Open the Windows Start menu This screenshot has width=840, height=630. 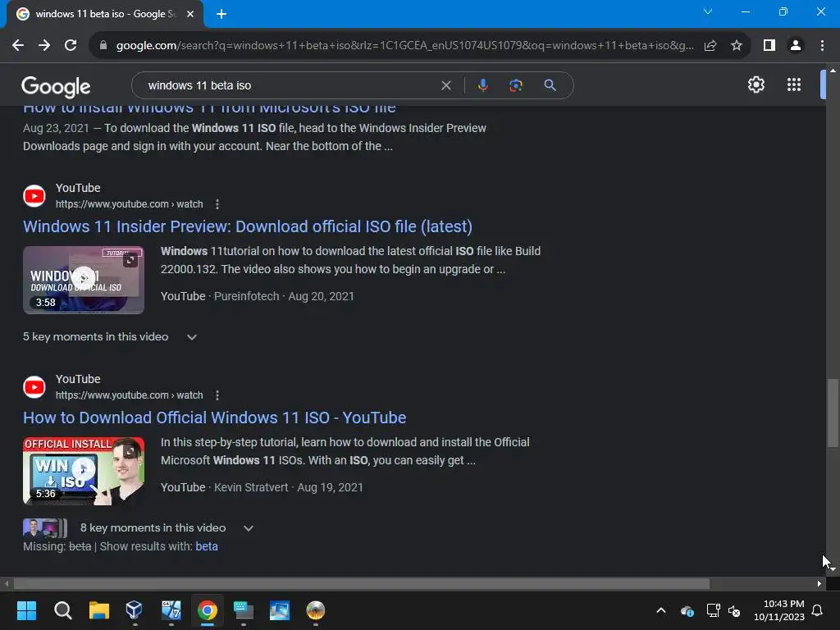click(x=26, y=610)
